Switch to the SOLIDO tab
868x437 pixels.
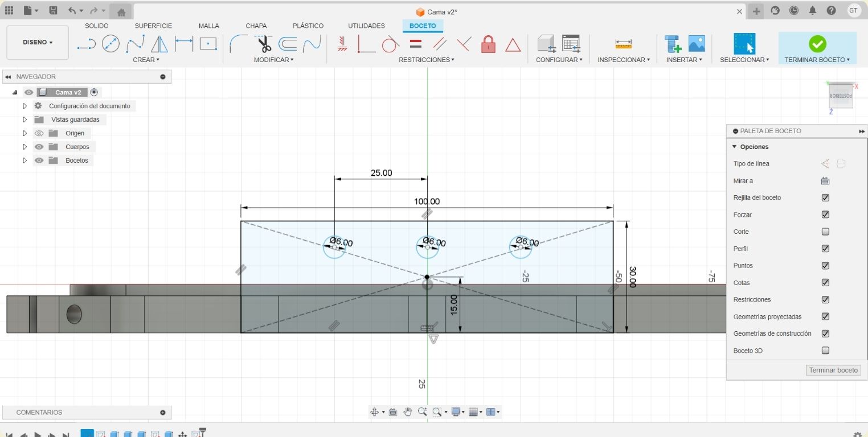[x=96, y=26]
